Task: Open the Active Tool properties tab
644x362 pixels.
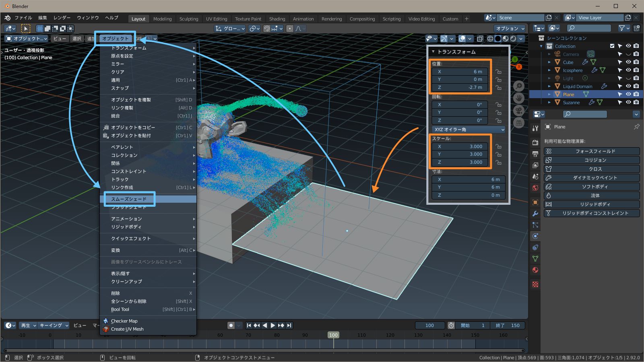Action: (x=535, y=128)
